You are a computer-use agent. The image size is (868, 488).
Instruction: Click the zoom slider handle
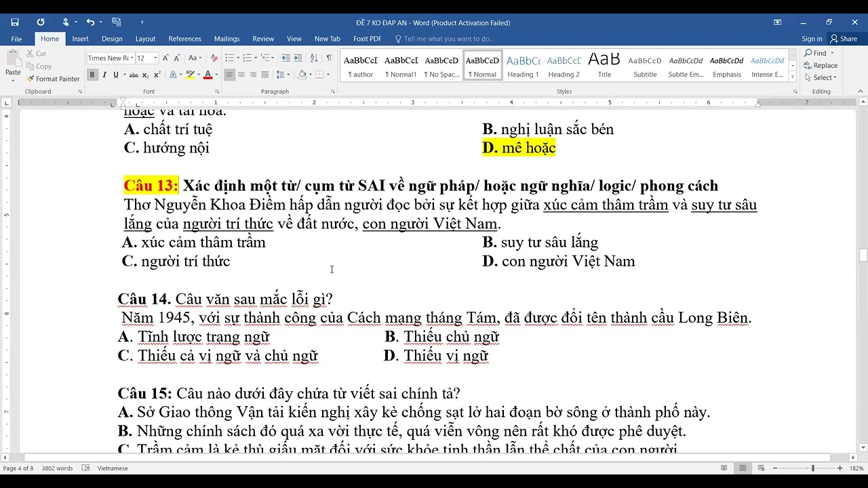coord(812,468)
